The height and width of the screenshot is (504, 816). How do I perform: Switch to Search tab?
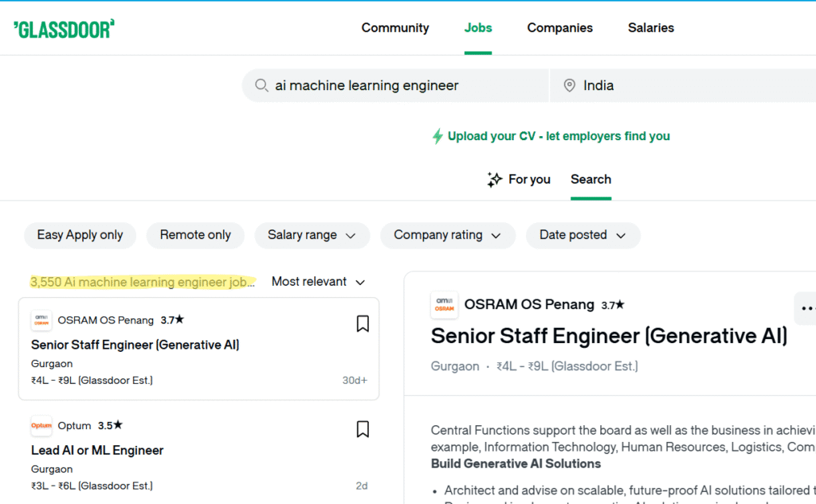(590, 179)
